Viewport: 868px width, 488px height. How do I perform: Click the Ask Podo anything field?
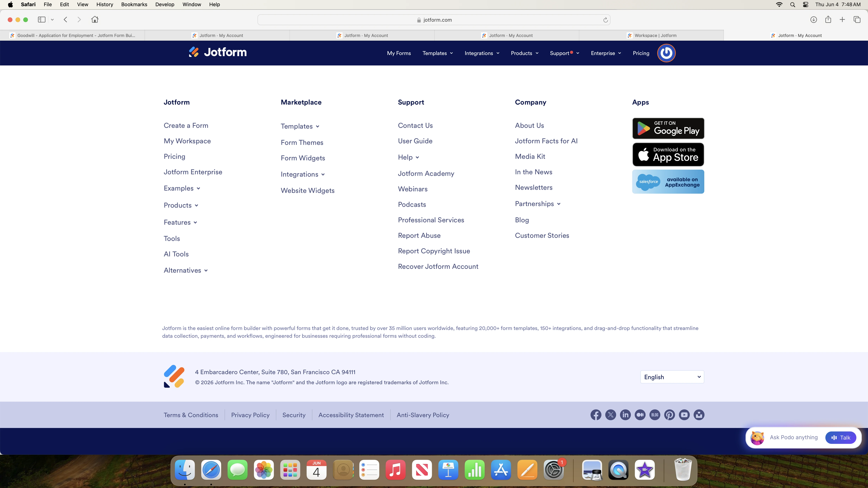(794, 437)
